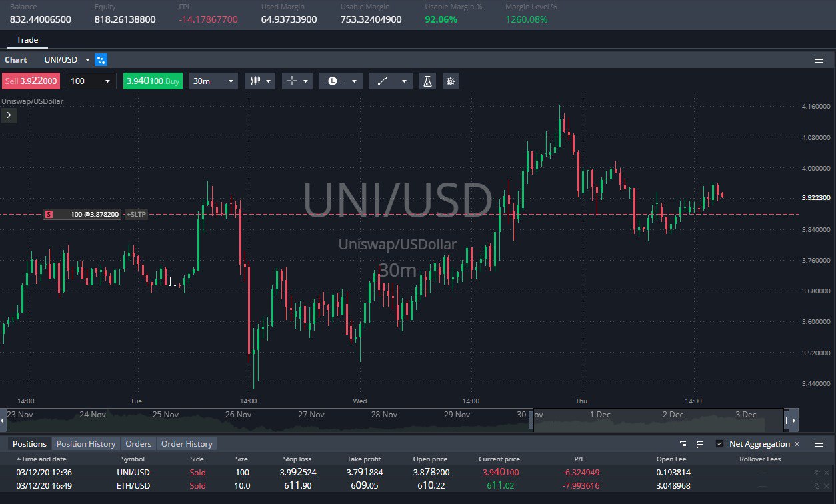836x504 pixels.
Task: Select the Positions tab
Action: tap(30, 444)
